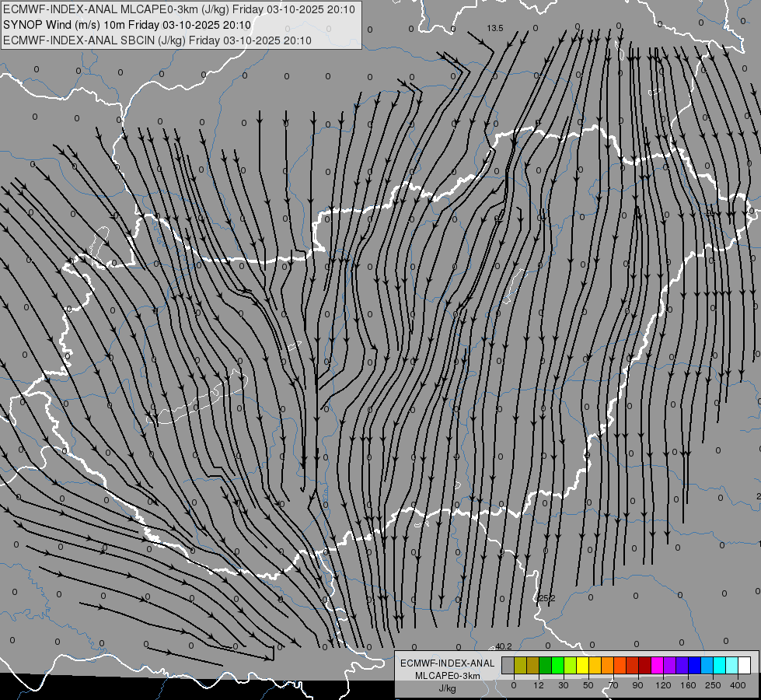Pick the white swatch at legend end

pyautogui.click(x=744, y=666)
